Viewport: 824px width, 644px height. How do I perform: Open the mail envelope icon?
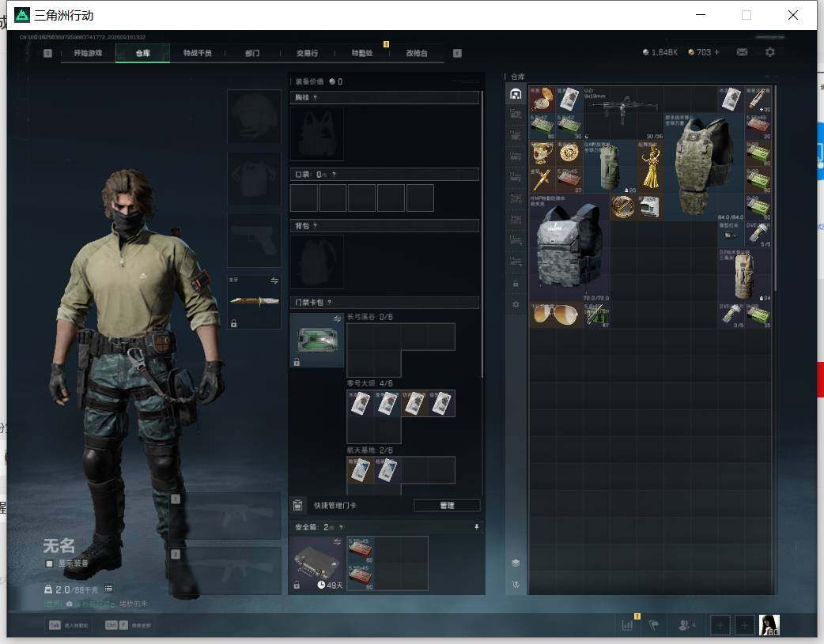(742, 52)
